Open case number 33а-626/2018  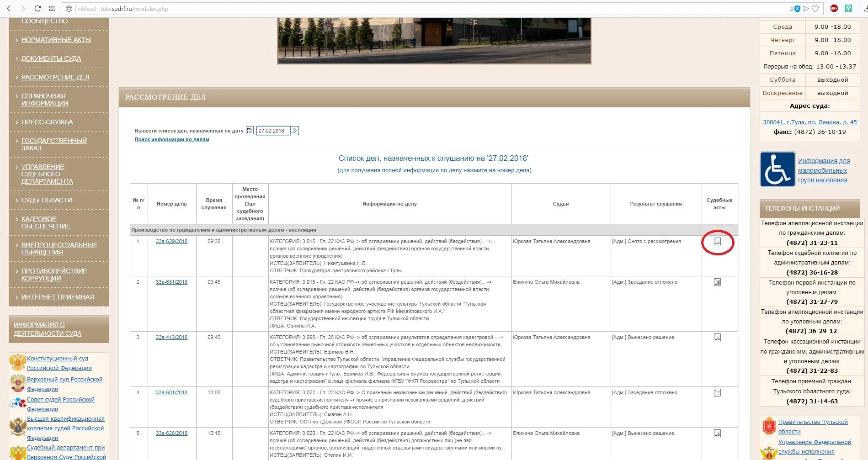(171, 433)
